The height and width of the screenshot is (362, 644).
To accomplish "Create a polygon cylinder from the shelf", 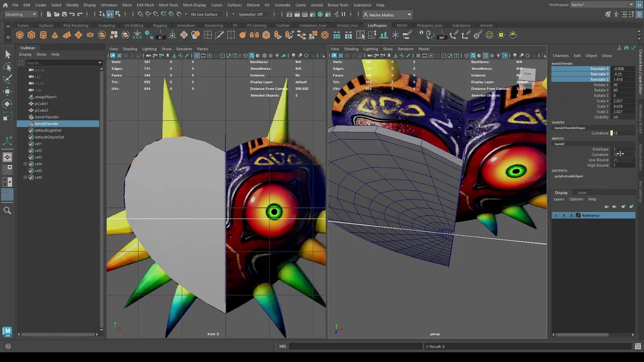I will (43, 35).
